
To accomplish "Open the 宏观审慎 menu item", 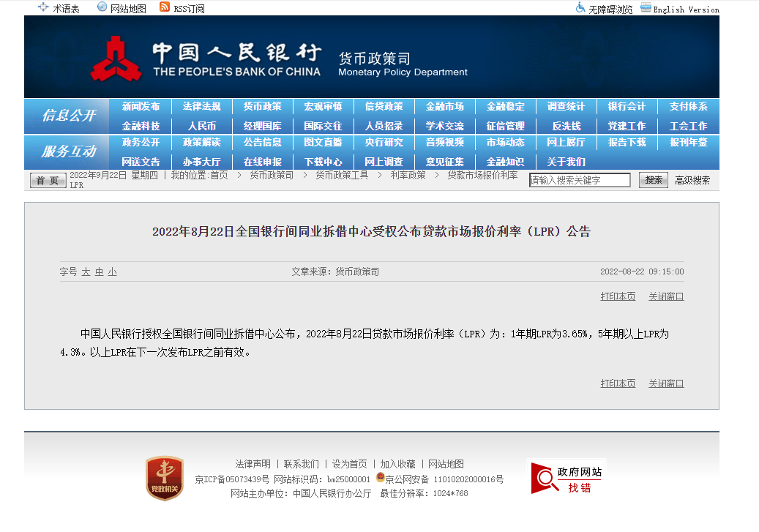I will tap(324, 107).
